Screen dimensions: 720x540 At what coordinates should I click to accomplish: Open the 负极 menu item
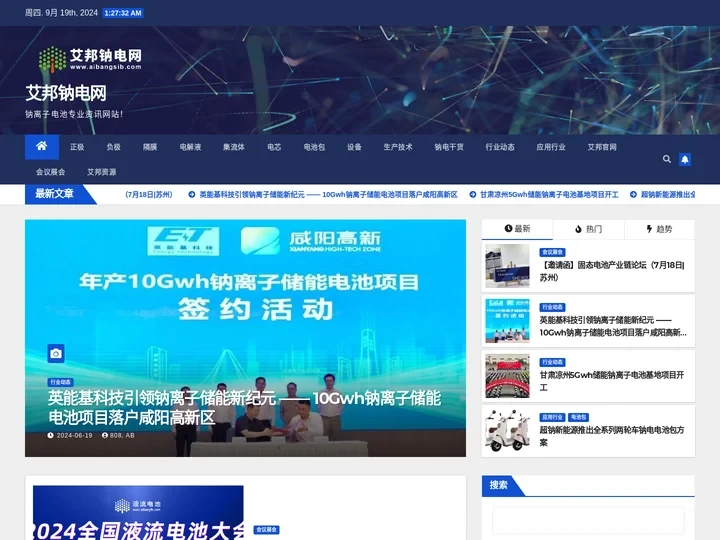coord(113,147)
